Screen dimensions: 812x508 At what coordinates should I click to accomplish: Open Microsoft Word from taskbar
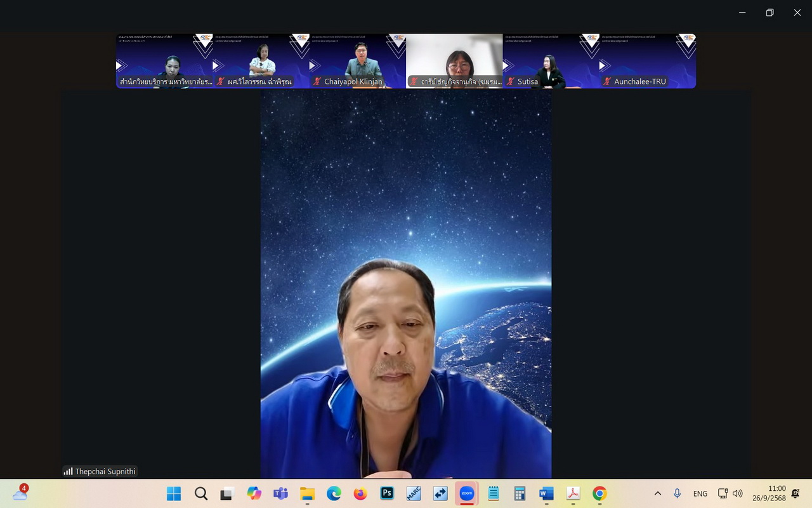point(546,493)
